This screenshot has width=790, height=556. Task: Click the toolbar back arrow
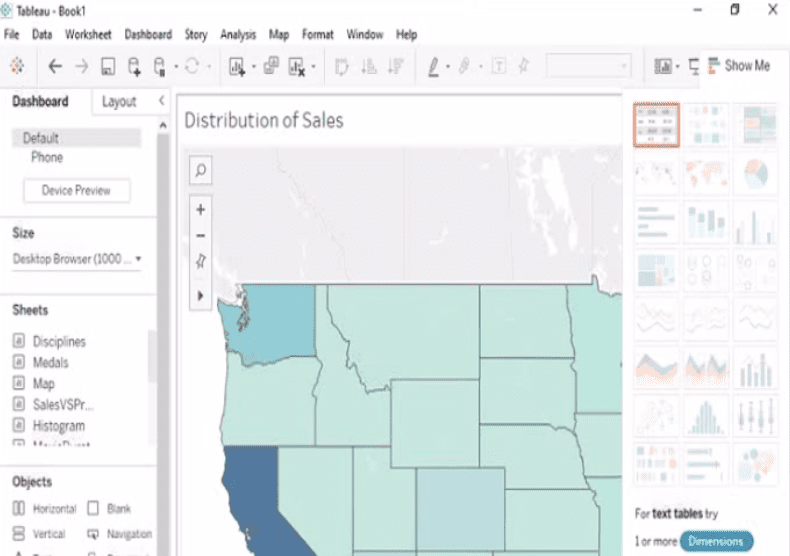55,66
